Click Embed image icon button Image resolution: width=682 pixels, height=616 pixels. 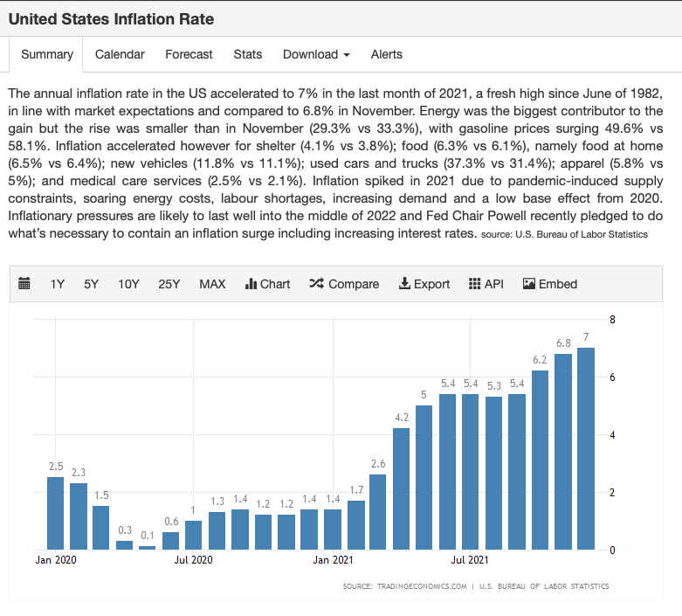550,284
